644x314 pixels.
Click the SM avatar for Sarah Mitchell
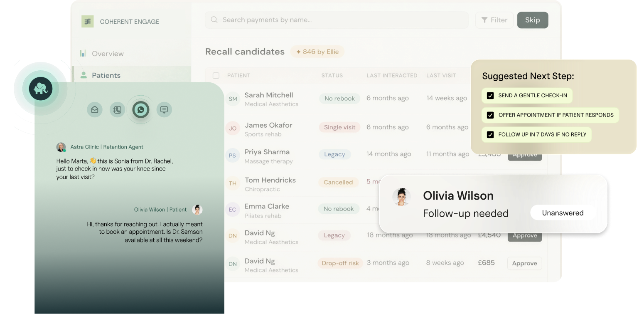[233, 99]
